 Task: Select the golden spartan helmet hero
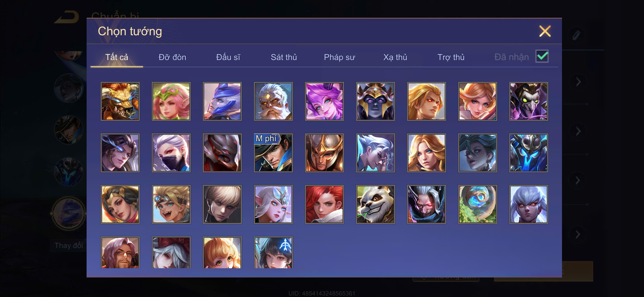[x=324, y=153]
